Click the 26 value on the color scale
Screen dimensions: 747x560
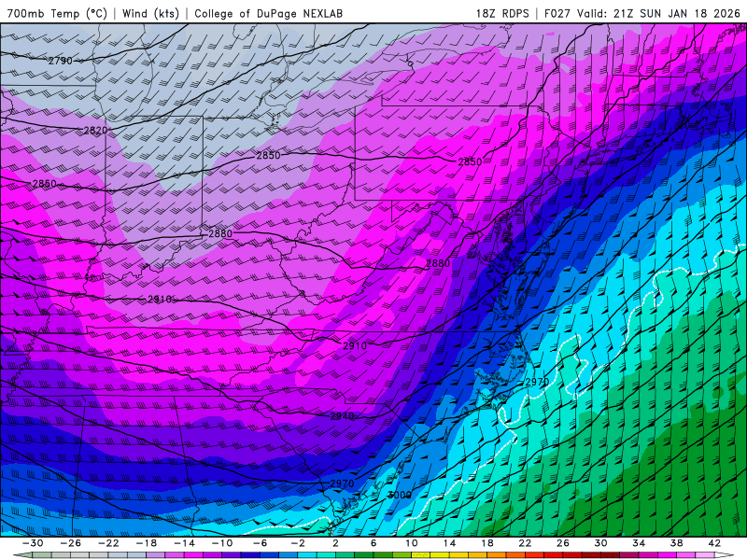pyautogui.click(x=563, y=543)
